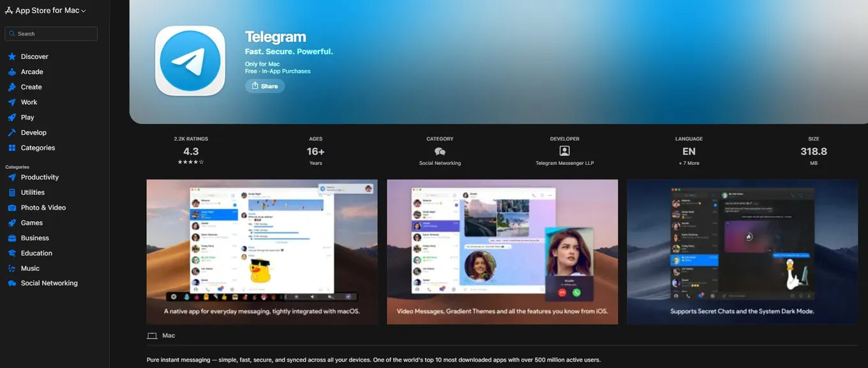Browse the Social Networking sidebar link

49,284
